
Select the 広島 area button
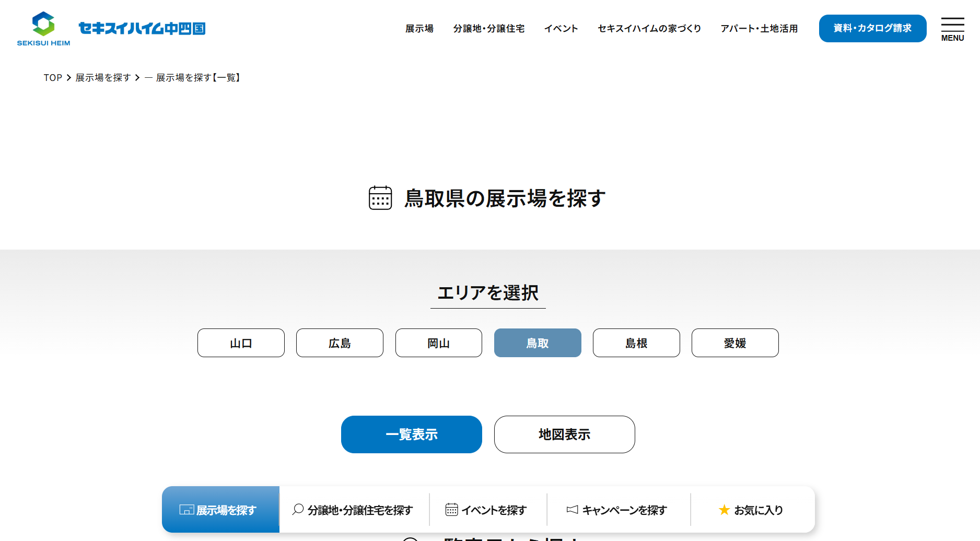(340, 343)
